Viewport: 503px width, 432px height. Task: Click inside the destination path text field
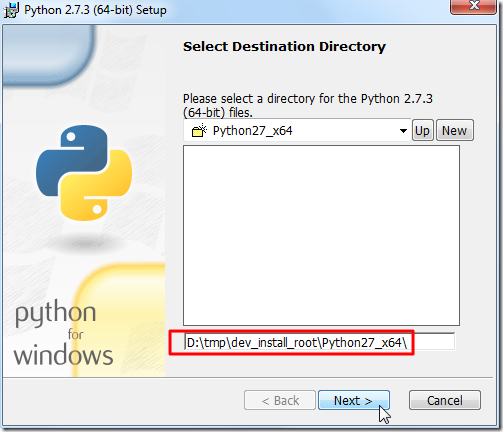coord(319,342)
